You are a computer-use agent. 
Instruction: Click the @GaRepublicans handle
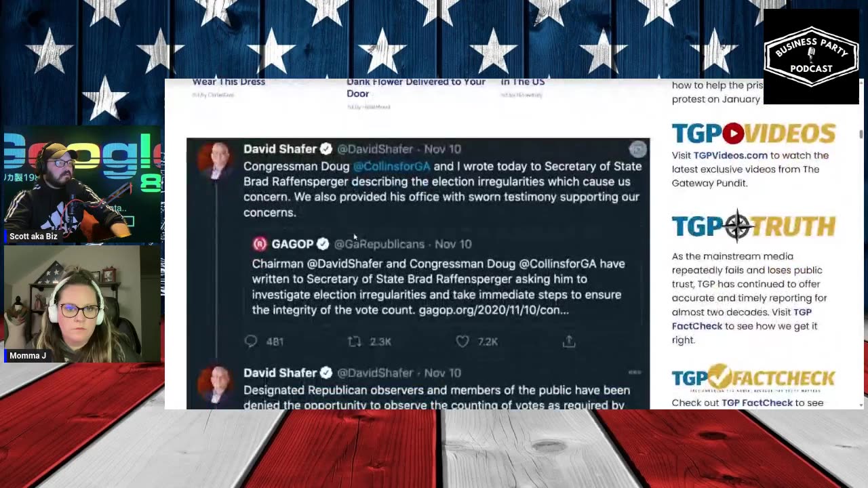(x=379, y=244)
